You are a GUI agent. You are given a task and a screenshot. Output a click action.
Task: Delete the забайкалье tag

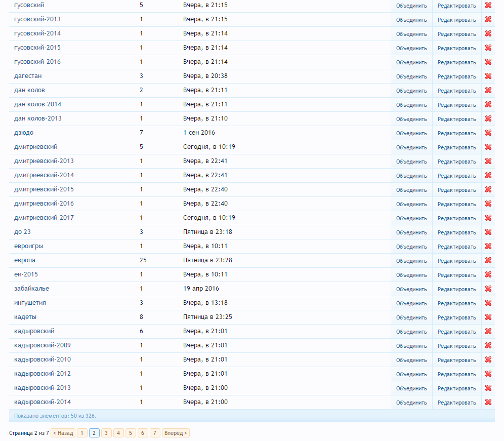[x=488, y=289]
